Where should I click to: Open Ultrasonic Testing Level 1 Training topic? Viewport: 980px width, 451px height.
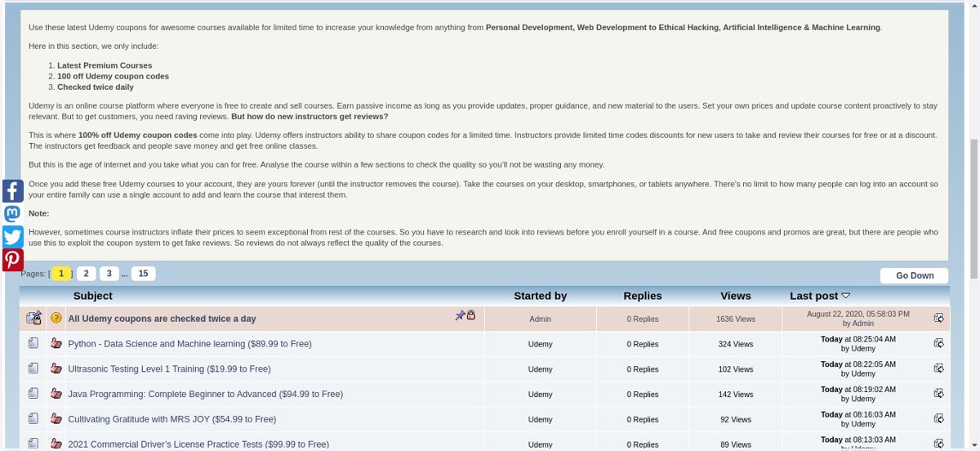click(169, 369)
